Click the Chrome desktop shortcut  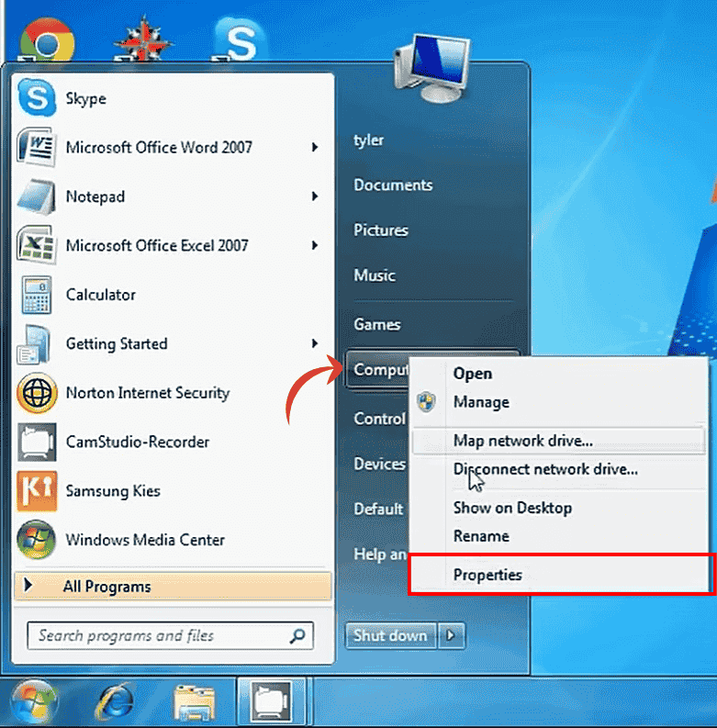pos(47,39)
